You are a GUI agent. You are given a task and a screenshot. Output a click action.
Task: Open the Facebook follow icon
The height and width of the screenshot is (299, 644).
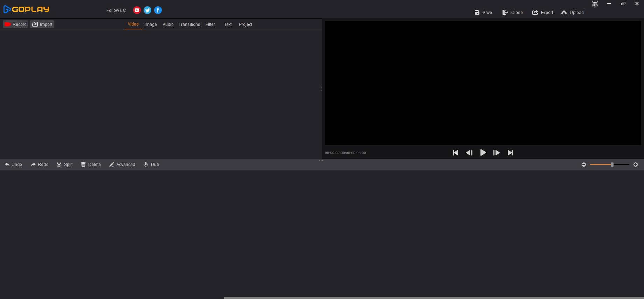[x=158, y=10]
